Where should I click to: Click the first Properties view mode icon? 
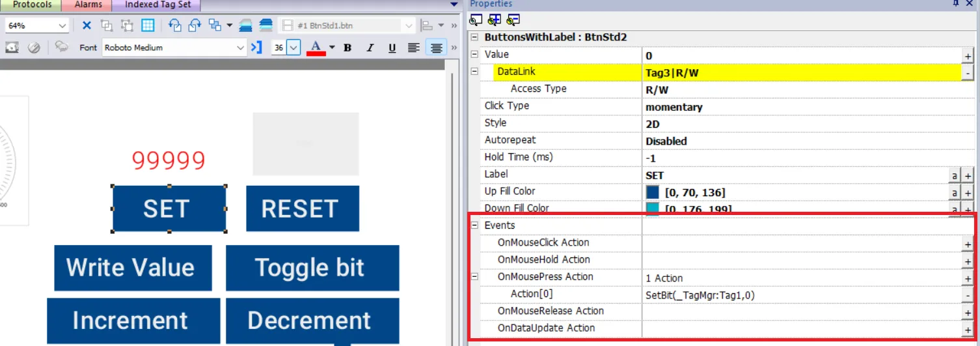tap(476, 20)
